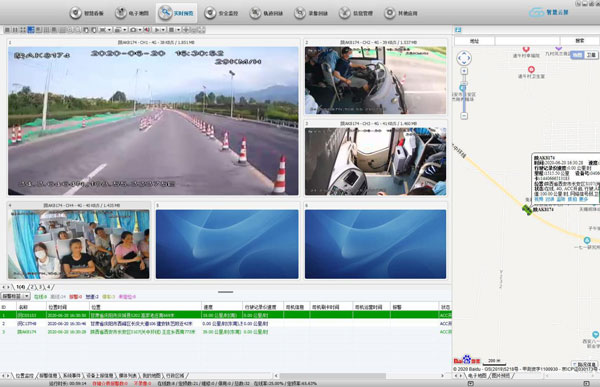Screen dimensions: 600x387
Task: Switch to the 报警信息 bottom tab
Action: tap(48, 376)
